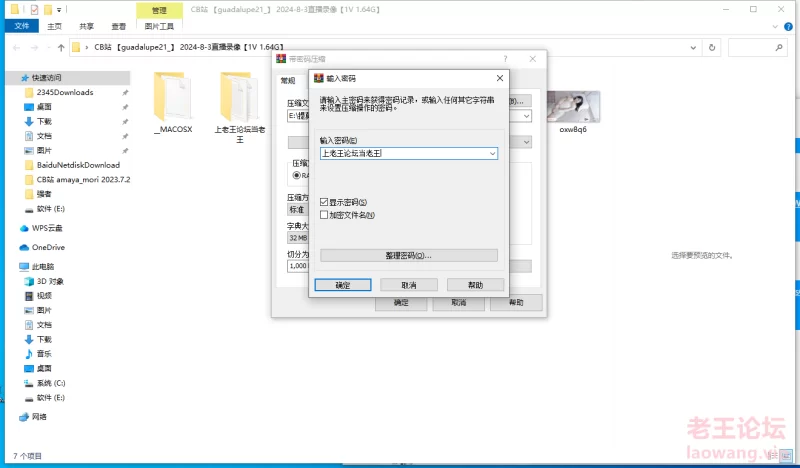The image size is (800, 468).
Task: Click the forward navigation arrow
Action: (34, 47)
